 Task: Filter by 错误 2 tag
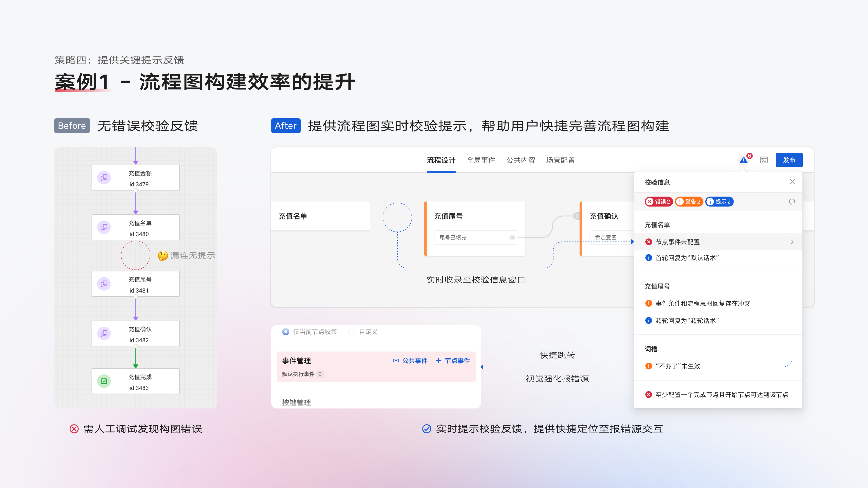(x=658, y=201)
